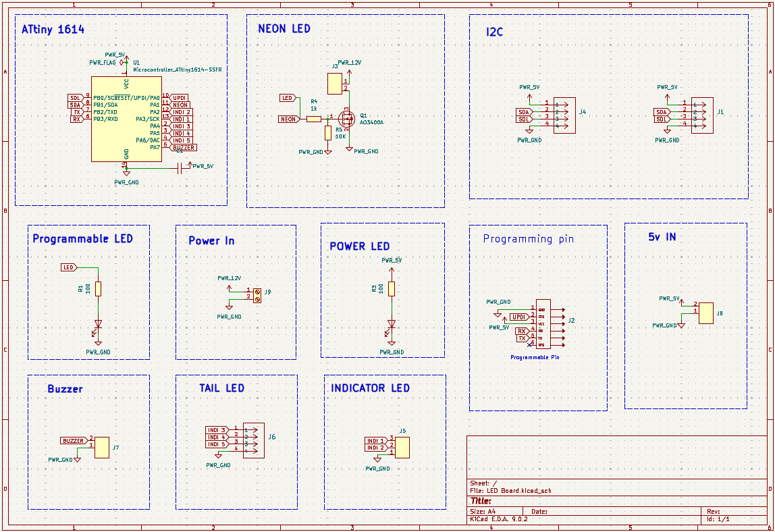Screen dimensions: 775x532
Task: Click the INDICATOR LED section title
Action: (x=370, y=388)
